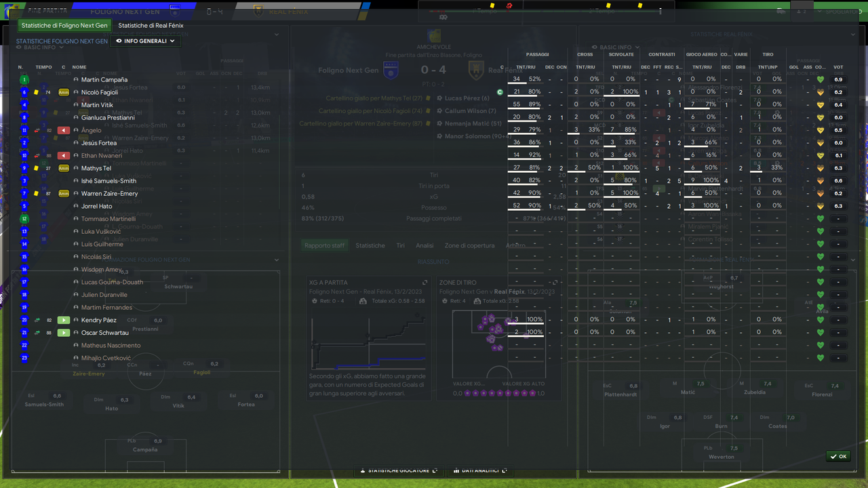The height and width of the screenshot is (488, 868).
Task: Expand the xG a partita chart
Action: (x=425, y=282)
